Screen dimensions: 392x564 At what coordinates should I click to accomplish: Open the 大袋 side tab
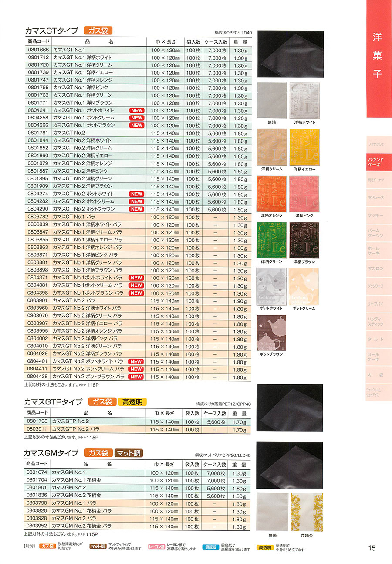[379, 374]
